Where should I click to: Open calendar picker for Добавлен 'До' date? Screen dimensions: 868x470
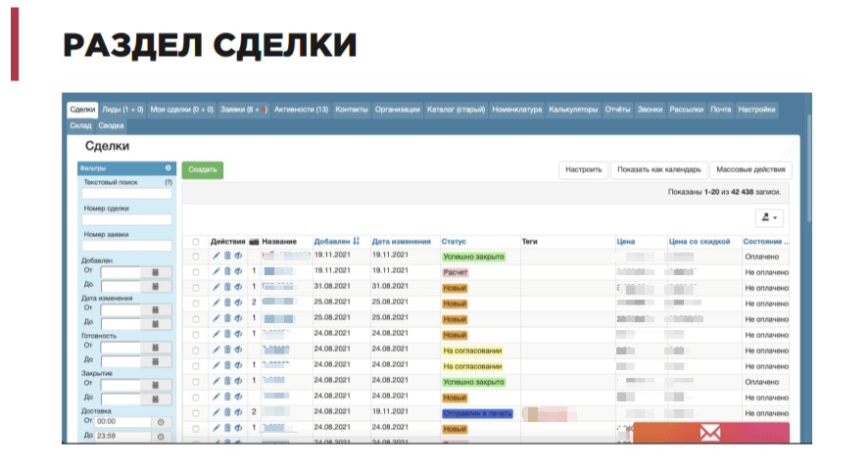[156, 286]
